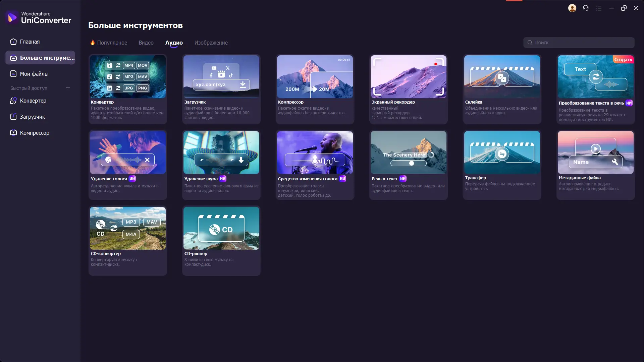
Task: Click the Мои файлы sidebar icon
Action: coord(13,74)
